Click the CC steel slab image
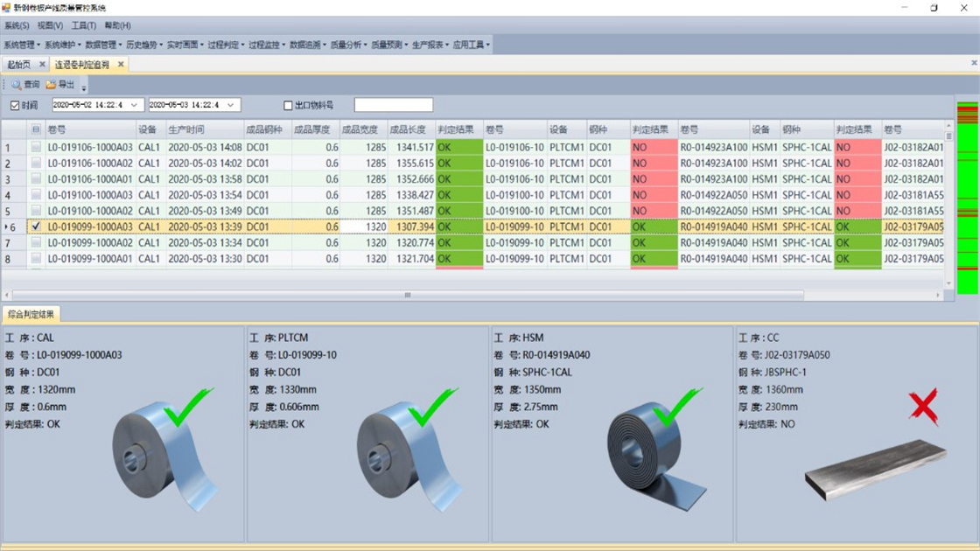The height and width of the screenshot is (551, 980). point(875,470)
